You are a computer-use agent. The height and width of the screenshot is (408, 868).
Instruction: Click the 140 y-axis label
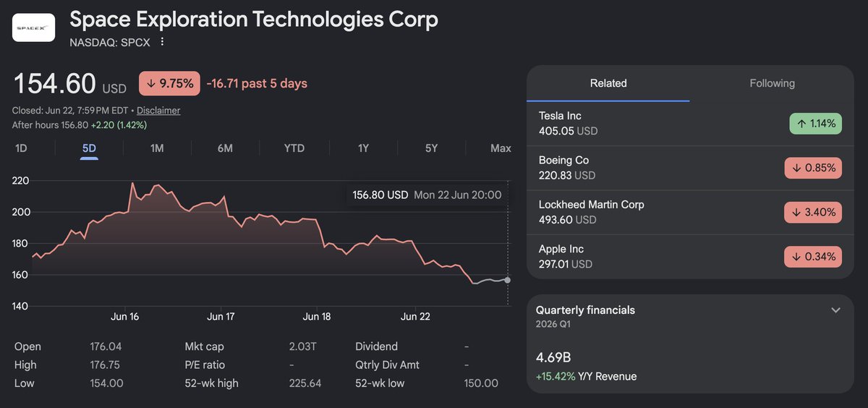[20, 306]
